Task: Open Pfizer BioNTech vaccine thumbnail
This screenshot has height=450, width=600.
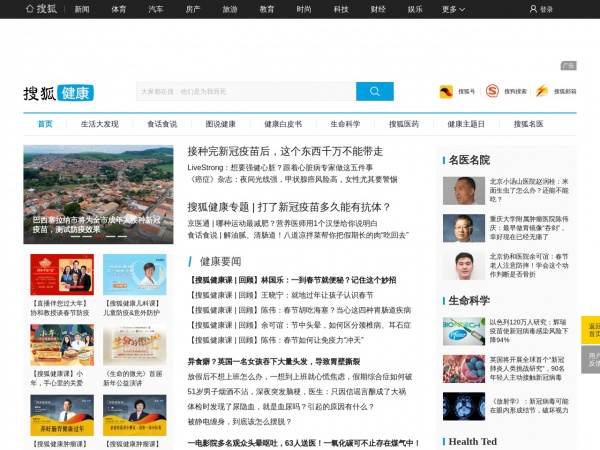Action: pyautogui.click(x=464, y=331)
